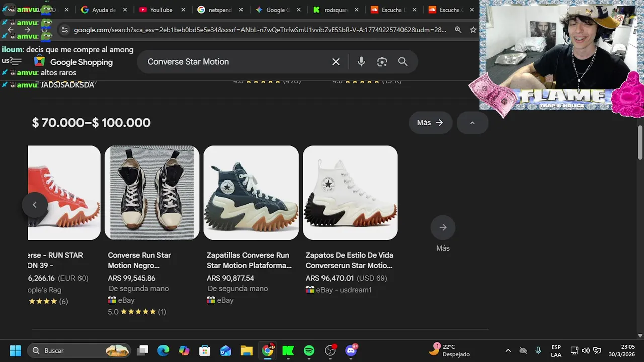Open Spotify from the taskbar

[309, 350]
